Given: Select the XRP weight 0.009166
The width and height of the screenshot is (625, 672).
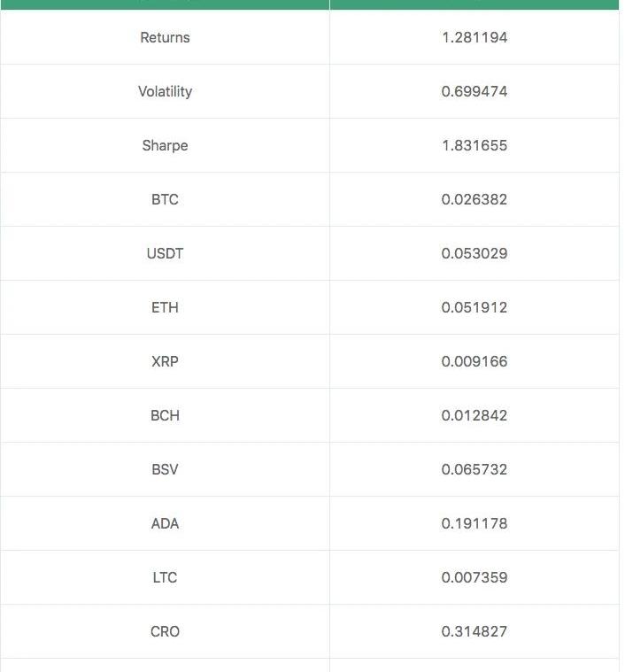Looking at the screenshot, I should [x=474, y=361].
